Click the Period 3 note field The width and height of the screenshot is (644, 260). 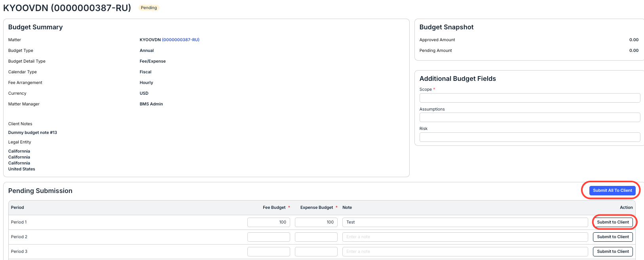pos(465,252)
